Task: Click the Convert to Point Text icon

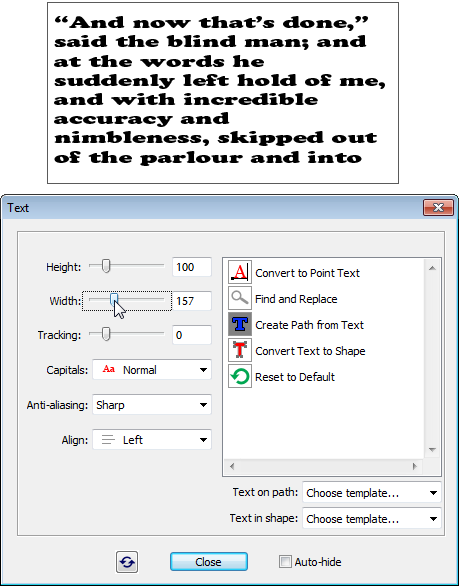Action: pyautogui.click(x=240, y=272)
